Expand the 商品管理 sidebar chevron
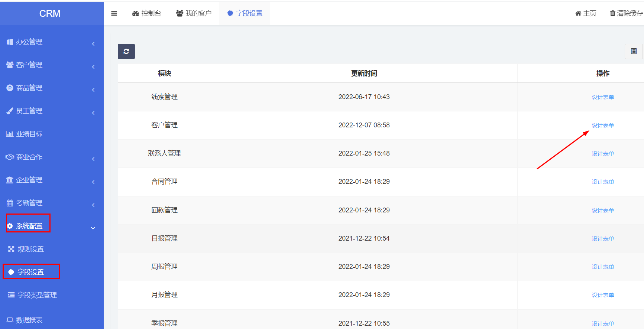 [x=93, y=90]
